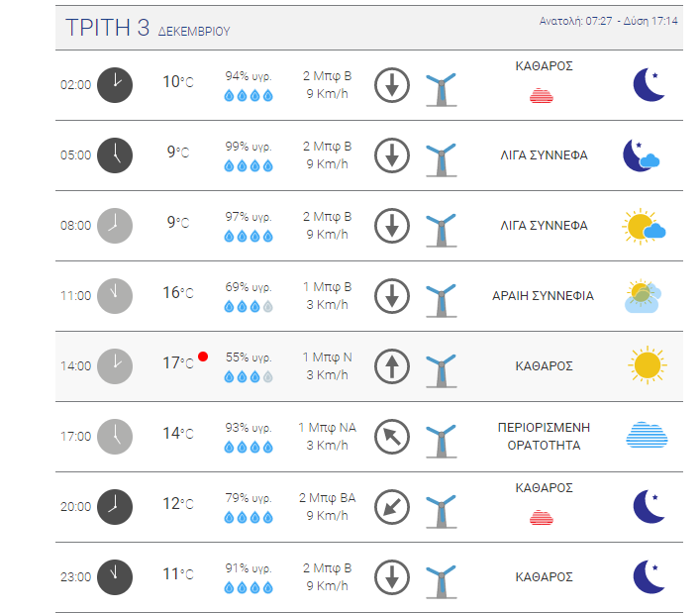Click the sun-with-cloud icon at 08:00
The height and width of the screenshot is (613, 700).
pos(644,227)
